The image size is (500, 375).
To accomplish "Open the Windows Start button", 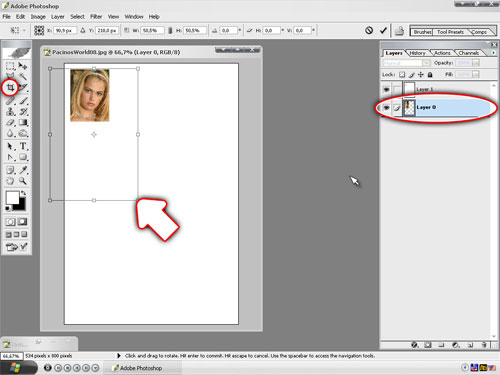I will (x=17, y=368).
